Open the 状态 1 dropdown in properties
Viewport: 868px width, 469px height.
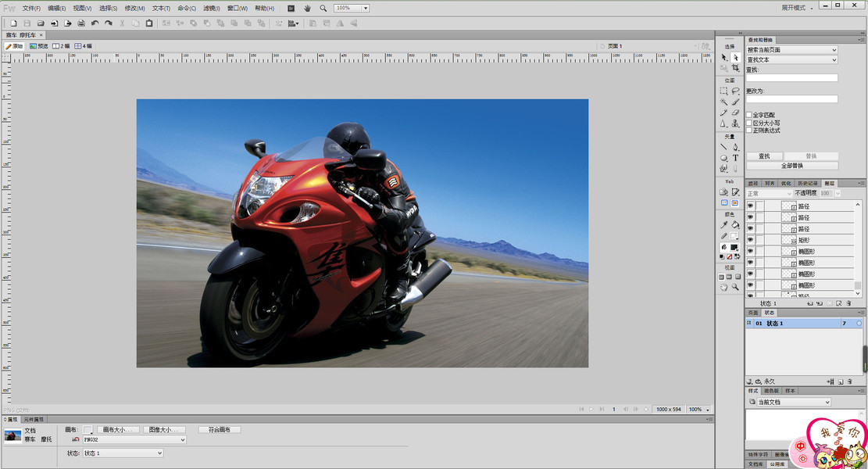(123, 453)
